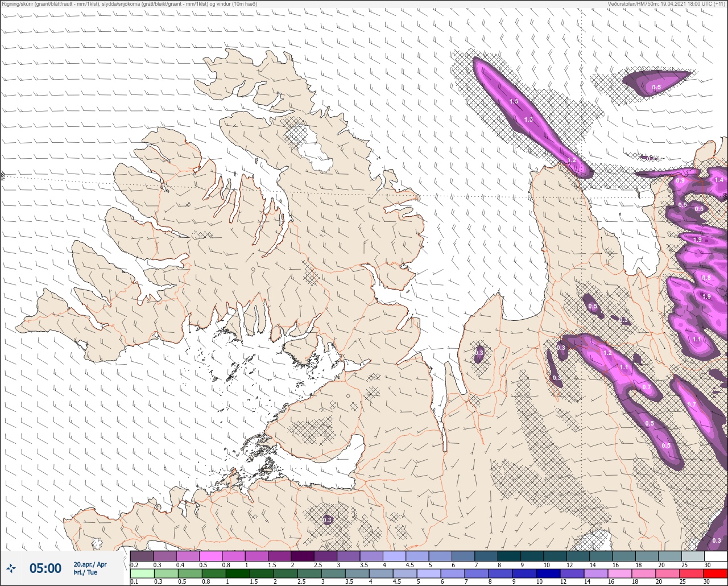Select the dark mauve 0.2 swatch in the snow legend
Viewport: 728px width, 586px height.
tap(142, 556)
